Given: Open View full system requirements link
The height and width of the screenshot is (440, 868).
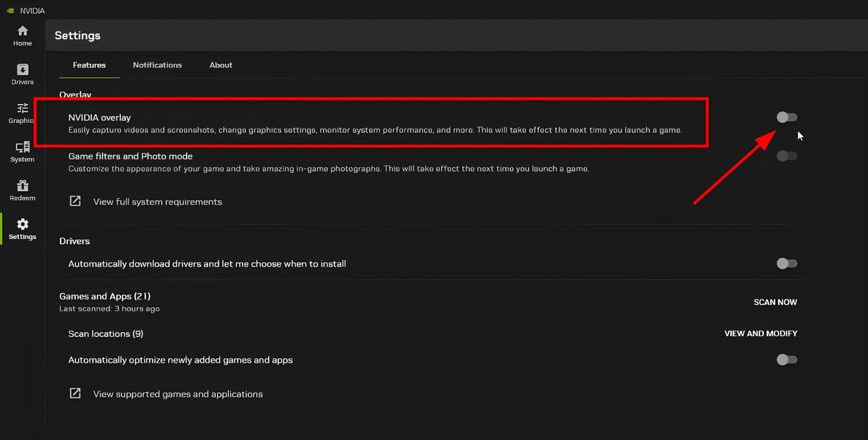Looking at the screenshot, I should click(x=157, y=202).
